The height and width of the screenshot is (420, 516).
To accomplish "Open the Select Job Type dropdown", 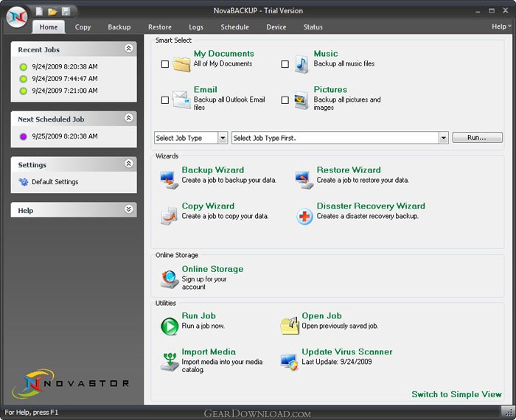I will tap(223, 138).
